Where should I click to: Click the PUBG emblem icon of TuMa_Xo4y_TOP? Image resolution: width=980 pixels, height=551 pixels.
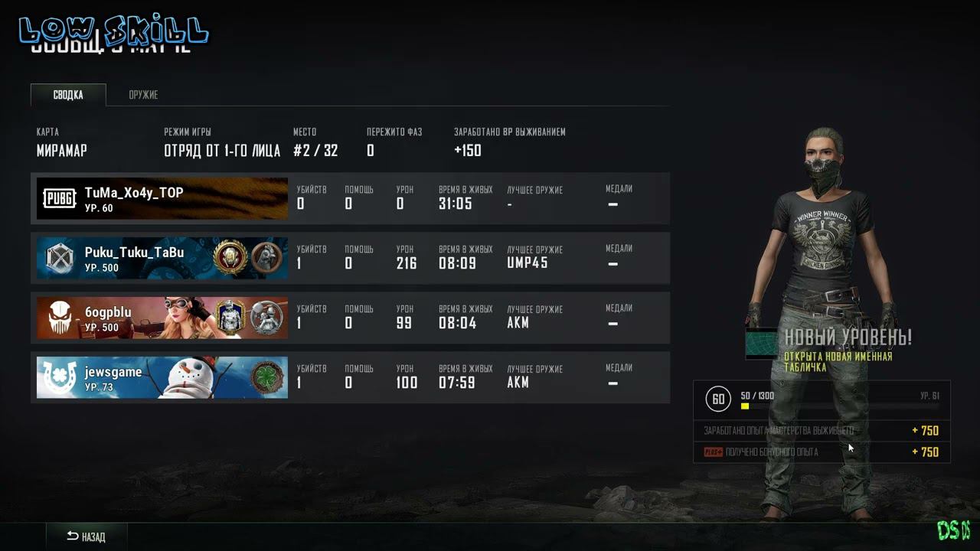tap(59, 198)
